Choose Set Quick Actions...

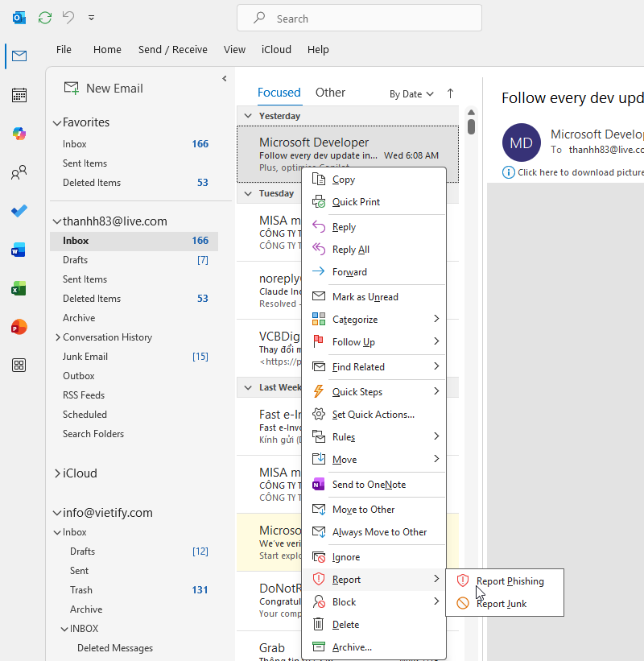[x=374, y=415]
